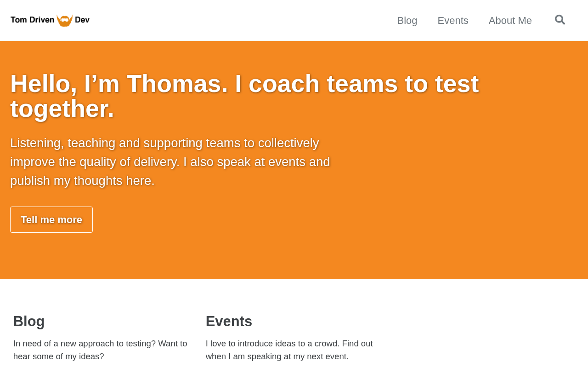Click the word 'together.' in the headline
The image size is (588, 368).
(x=62, y=109)
